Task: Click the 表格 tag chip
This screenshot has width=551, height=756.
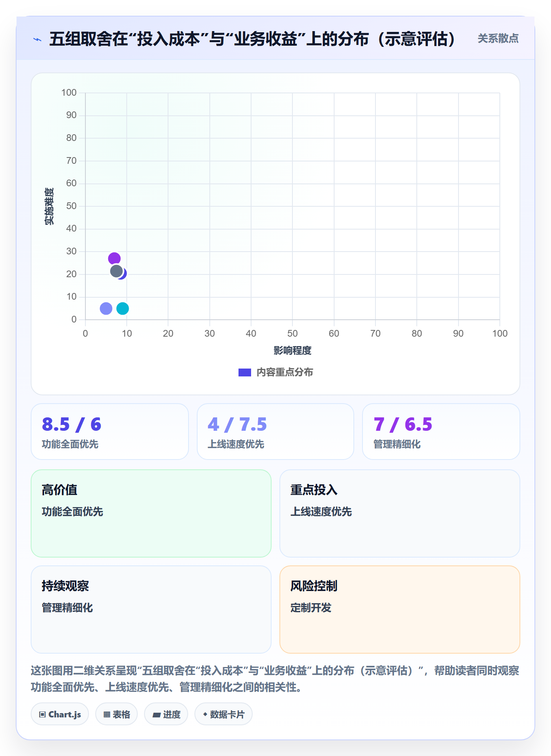Action: (116, 714)
